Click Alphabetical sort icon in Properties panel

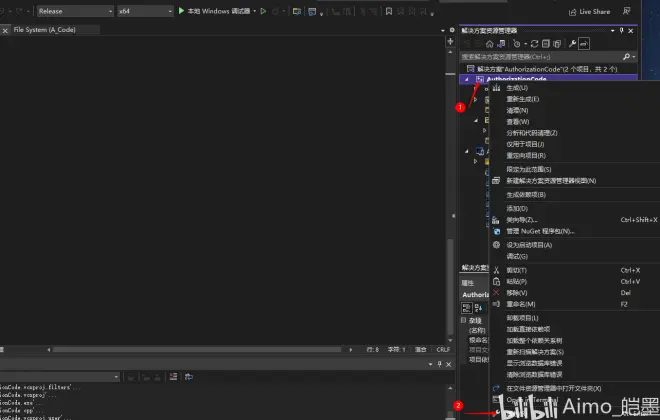(x=479, y=308)
